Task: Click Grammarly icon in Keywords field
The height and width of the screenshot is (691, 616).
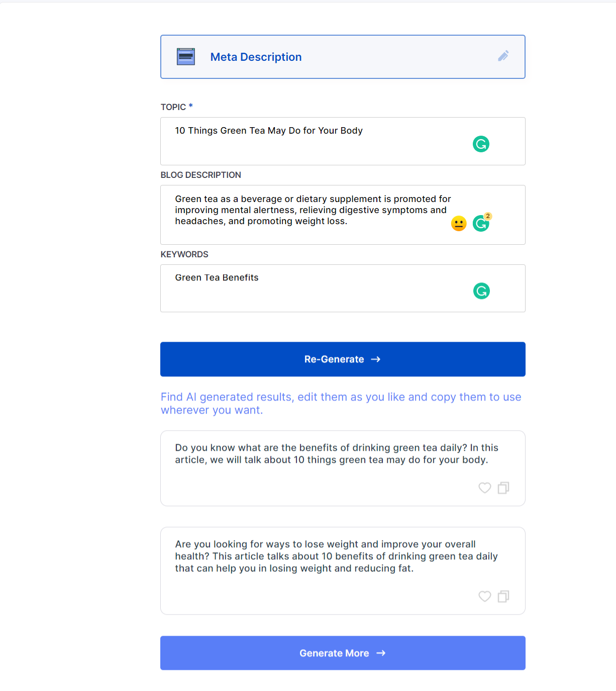Action: click(481, 291)
